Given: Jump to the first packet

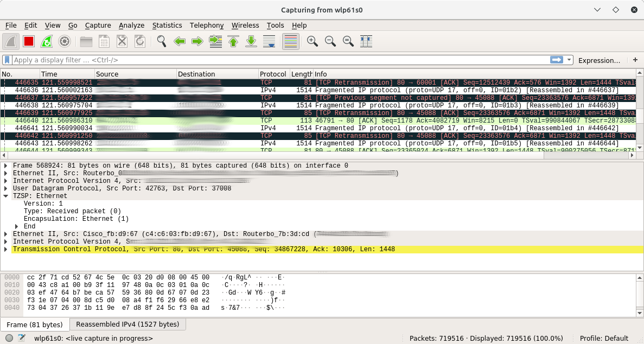Looking at the screenshot, I should point(233,41).
